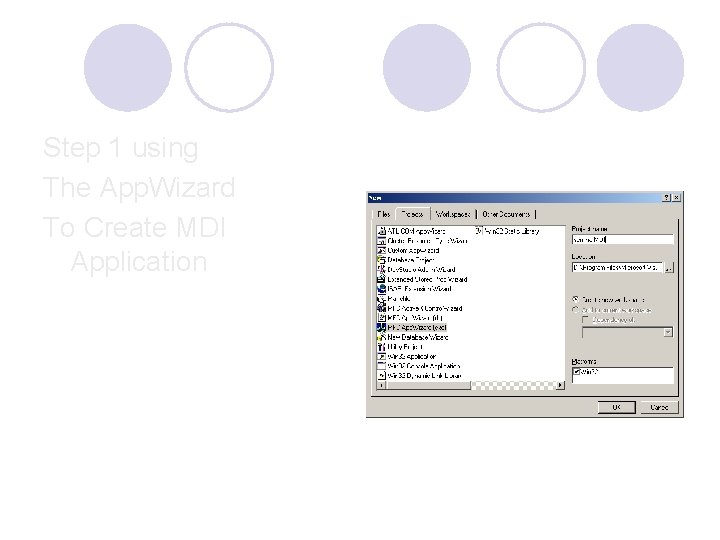720x540 pixels.
Task: Choose the Cluster Resource Type Wizard icon
Action: [381, 241]
